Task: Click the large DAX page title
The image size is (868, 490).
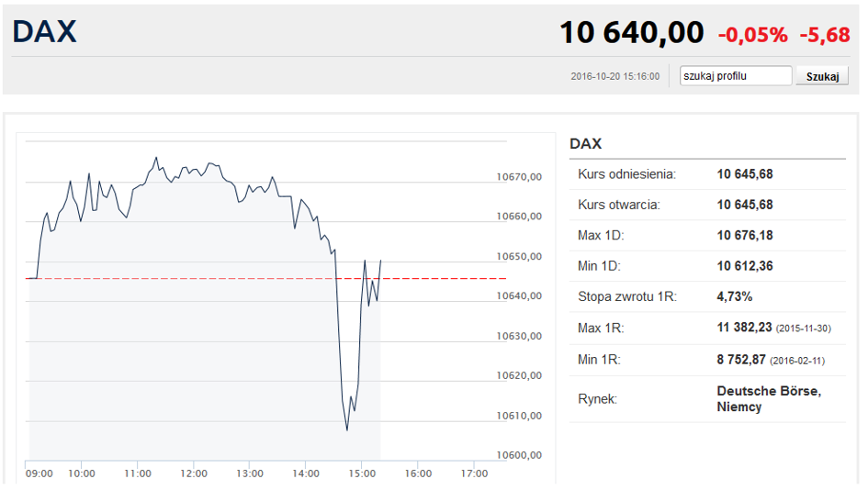Action: click(x=44, y=32)
